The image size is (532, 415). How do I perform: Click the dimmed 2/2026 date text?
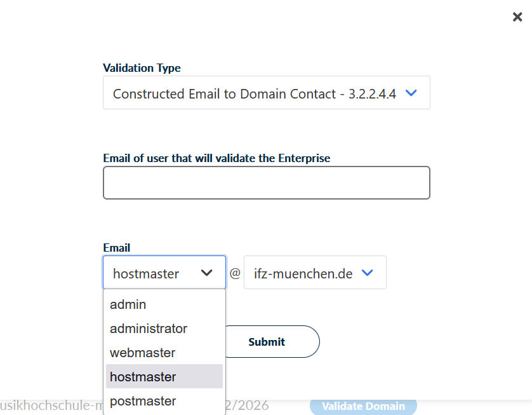(248, 405)
